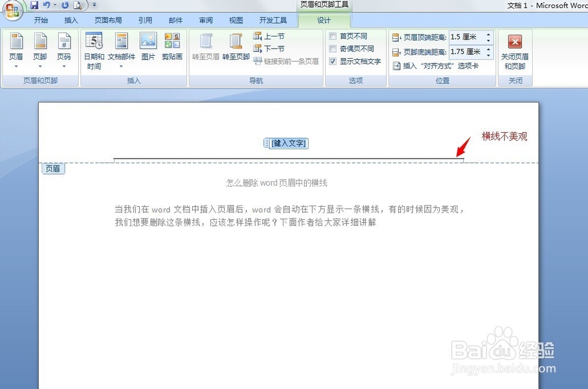Go to Footer (转至页脚)
Viewport: 588px width, 389px height.
tap(235, 50)
